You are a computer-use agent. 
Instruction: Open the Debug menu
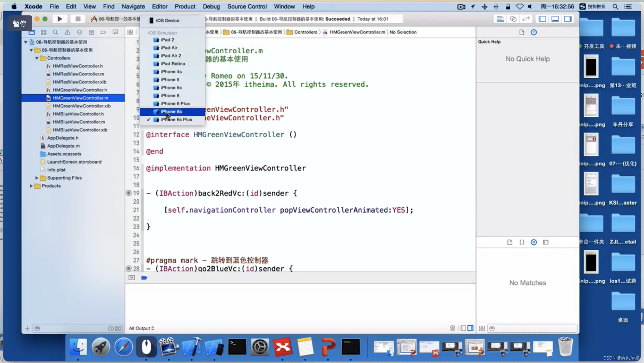pyautogui.click(x=211, y=6)
